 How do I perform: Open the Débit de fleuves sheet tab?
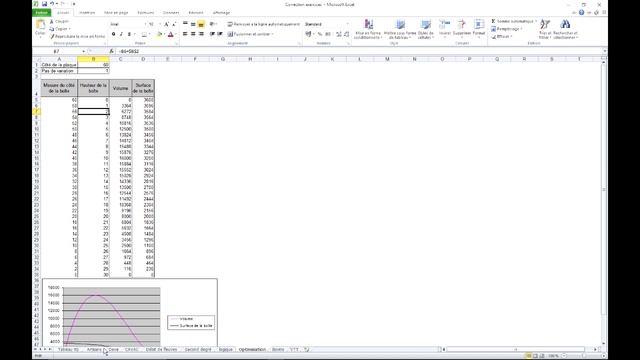pos(162,349)
